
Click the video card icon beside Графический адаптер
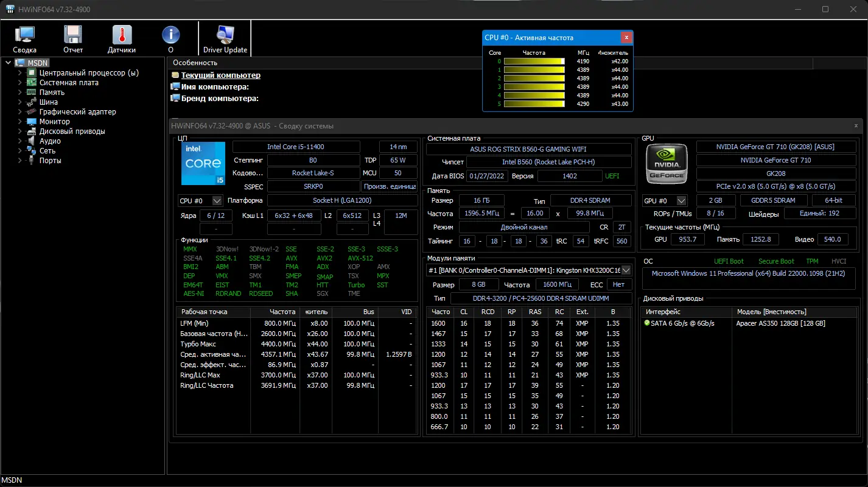32,111
